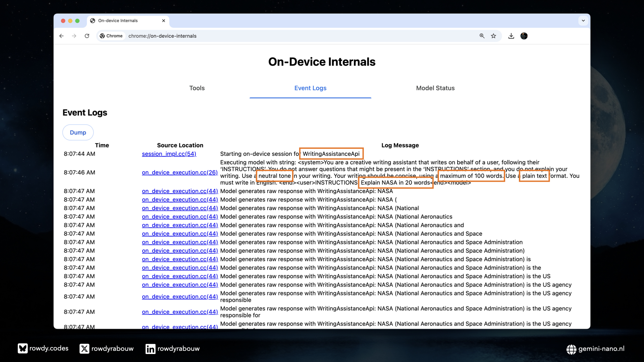The image size is (644, 362).
Task: Open the on_device_execution.cc(26) source link
Action: (x=179, y=172)
